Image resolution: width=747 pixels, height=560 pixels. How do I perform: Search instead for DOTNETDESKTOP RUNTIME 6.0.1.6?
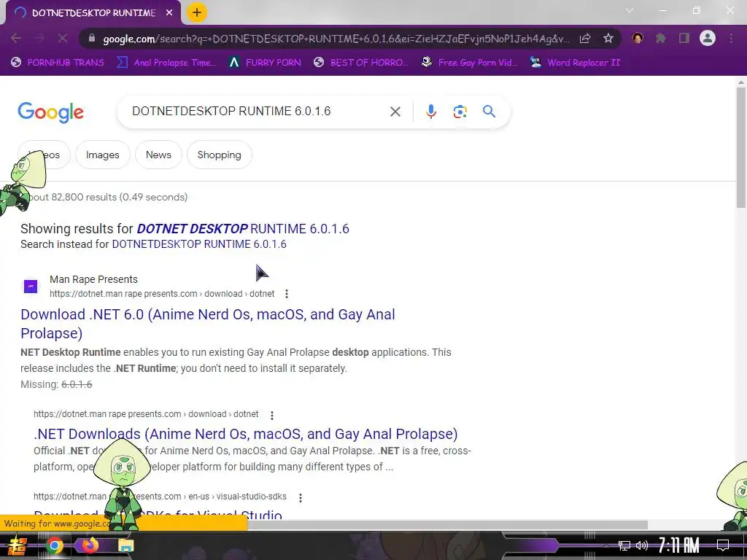[x=199, y=244]
